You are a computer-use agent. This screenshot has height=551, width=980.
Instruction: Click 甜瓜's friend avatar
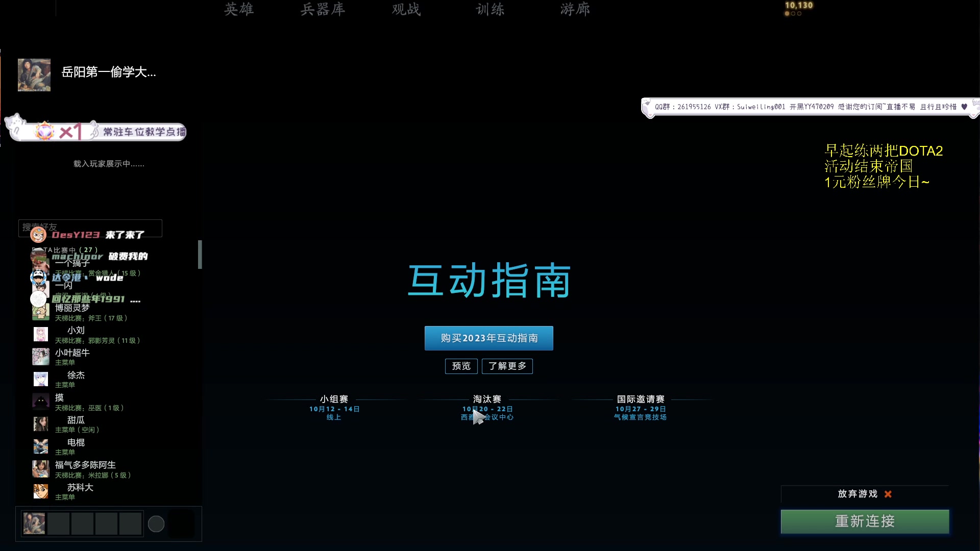pyautogui.click(x=41, y=424)
